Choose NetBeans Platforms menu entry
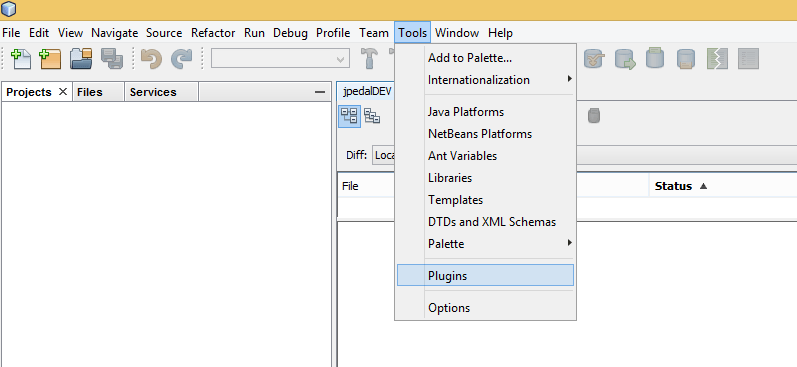This screenshot has height=367, width=797. [x=486, y=134]
